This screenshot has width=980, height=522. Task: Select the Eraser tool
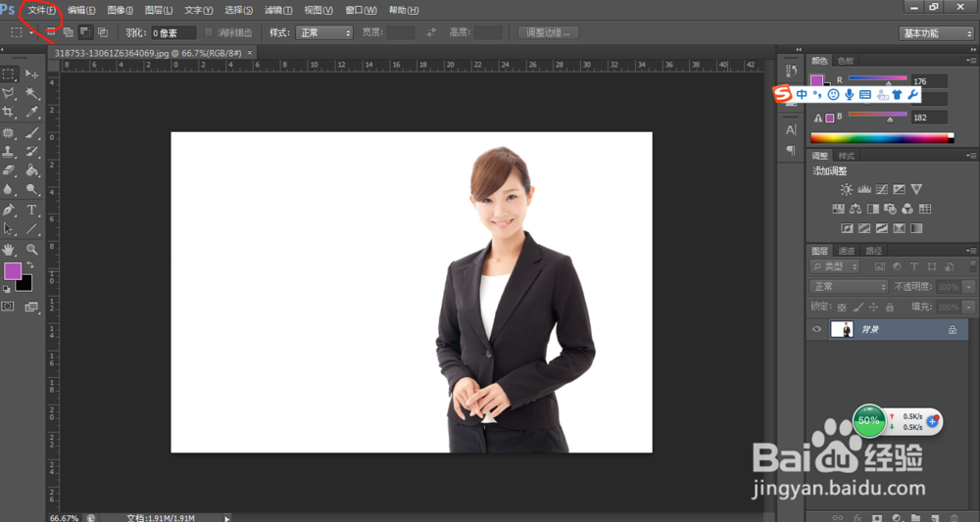coord(9,169)
